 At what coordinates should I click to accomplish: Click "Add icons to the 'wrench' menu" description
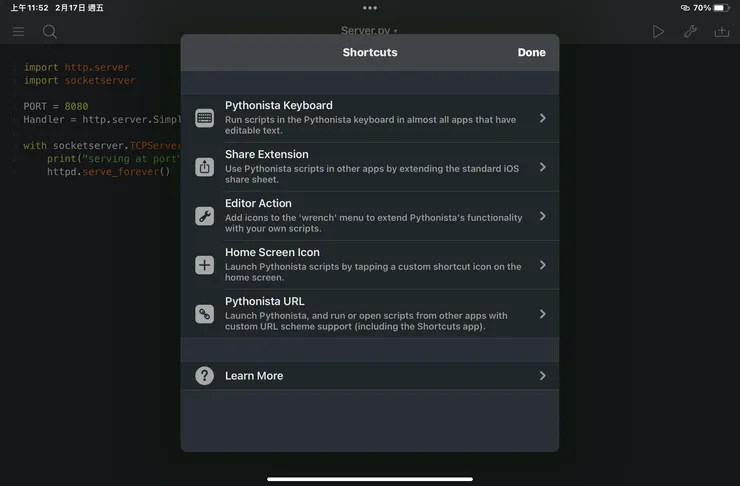click(374, 223)
